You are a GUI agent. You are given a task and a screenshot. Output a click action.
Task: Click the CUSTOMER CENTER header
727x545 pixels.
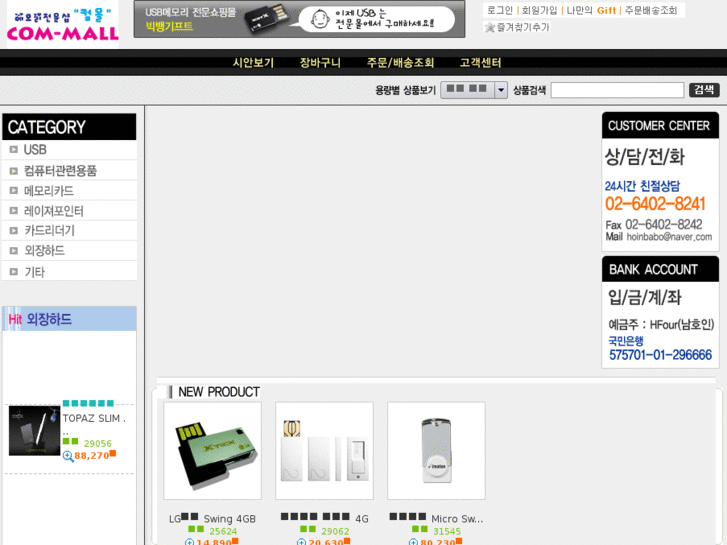coord(660,125)
